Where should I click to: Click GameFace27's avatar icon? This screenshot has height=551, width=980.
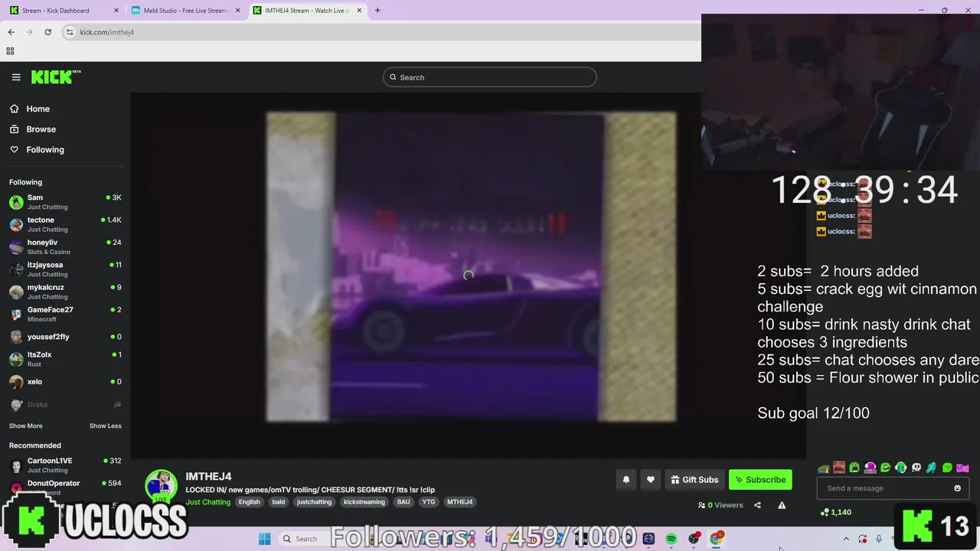(x=16, y=314)
